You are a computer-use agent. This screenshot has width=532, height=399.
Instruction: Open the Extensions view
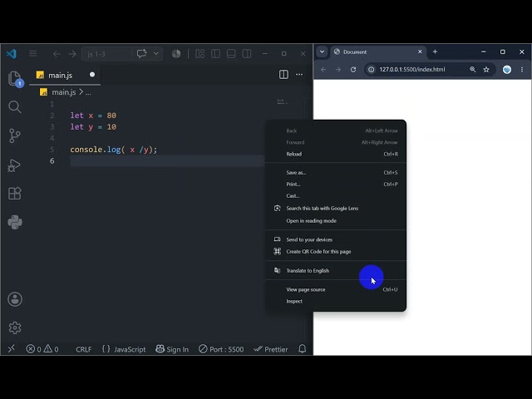pyautogui.click(x=15, y=194)
